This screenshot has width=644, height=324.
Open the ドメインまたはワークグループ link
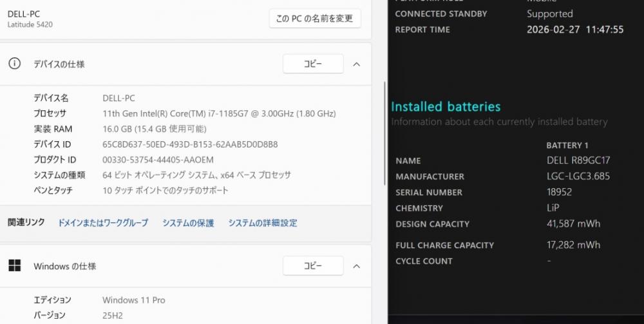click(103, 223)
